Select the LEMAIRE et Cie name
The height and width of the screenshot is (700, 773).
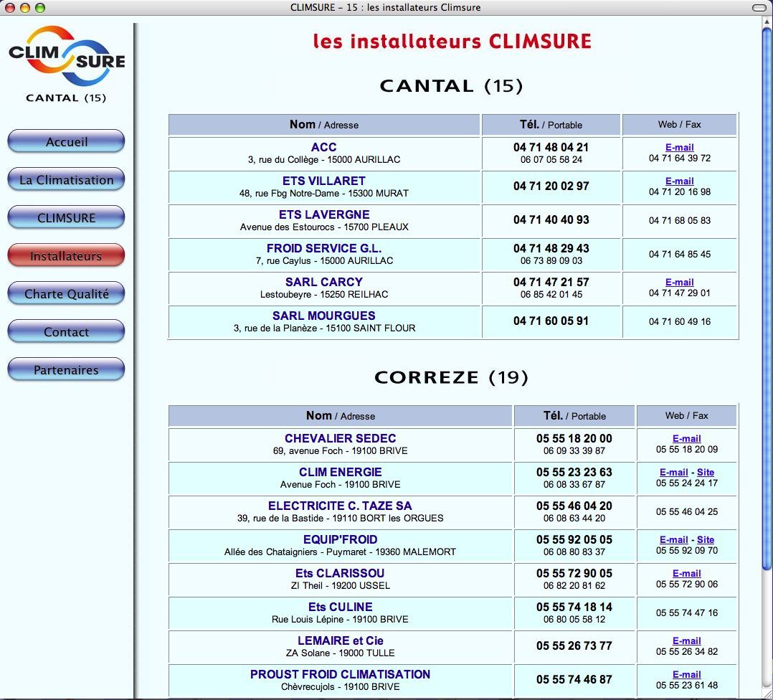(x=340, y=640)
